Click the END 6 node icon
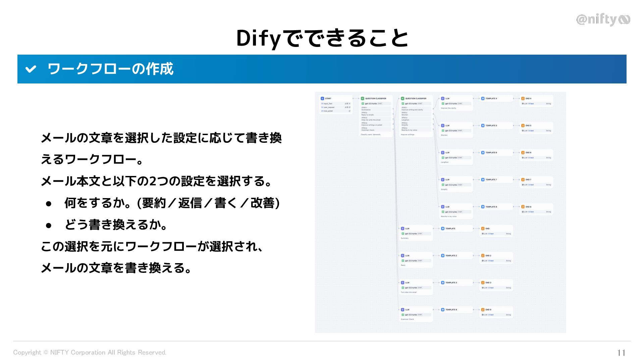This screenshot has width=644, height=362. coord(523,153)
